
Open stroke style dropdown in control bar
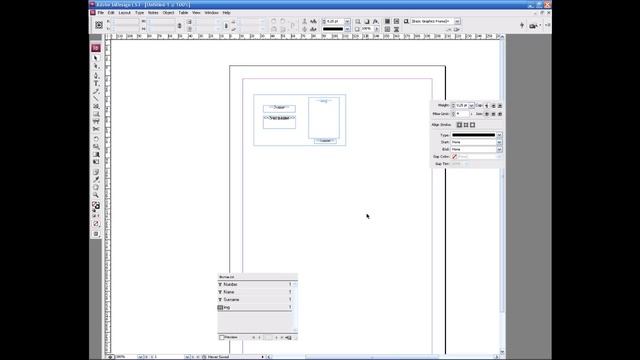click(347, 29)
